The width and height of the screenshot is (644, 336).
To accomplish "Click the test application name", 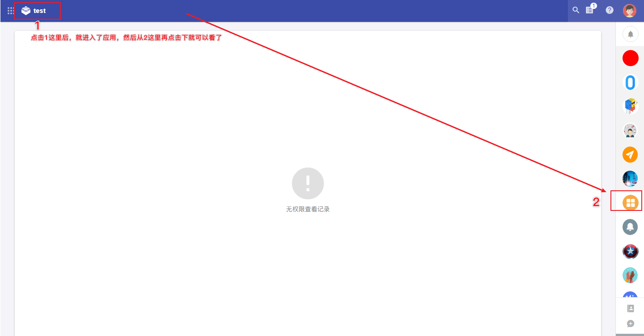I will 39,11.
